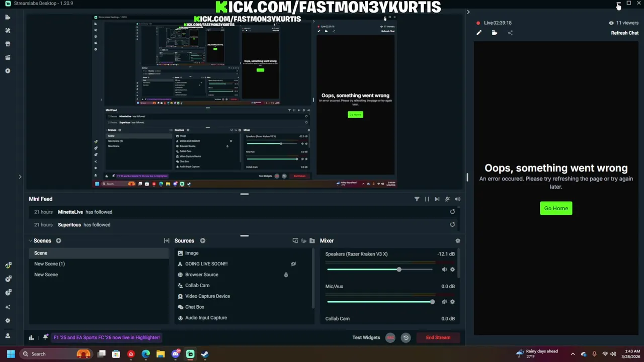Click the green Go Home button
This screenshot has width=644, height=362.
click(x=556, y=208)
